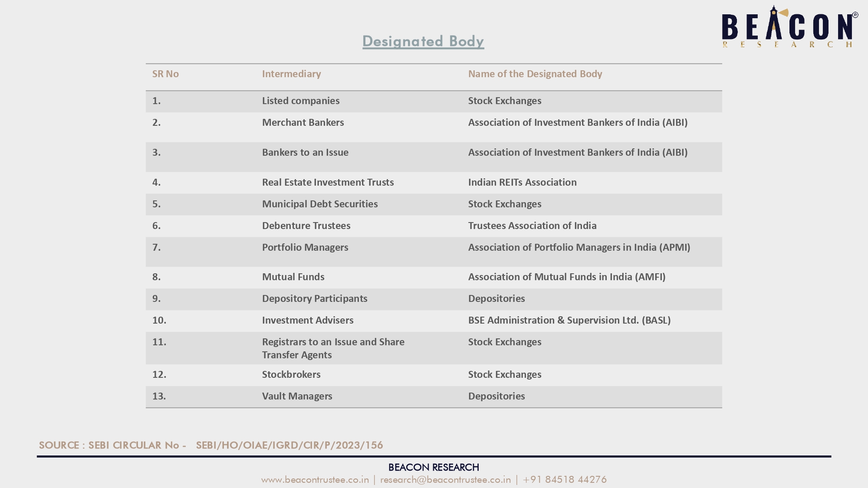Click serial number '7.' cell

(156, 247)
